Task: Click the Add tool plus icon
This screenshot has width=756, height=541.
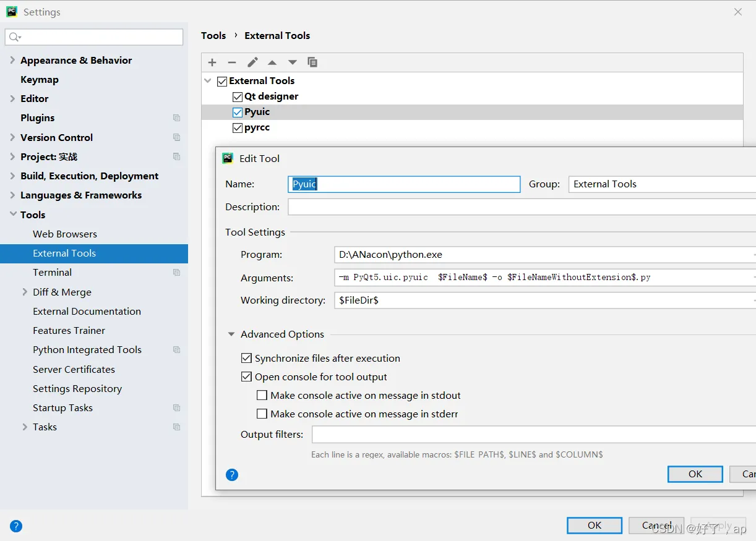Action: click(x=212, y=62)
